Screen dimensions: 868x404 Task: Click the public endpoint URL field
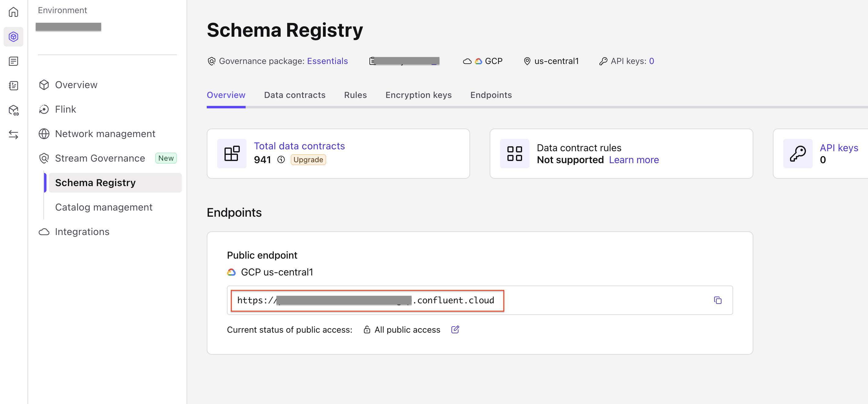480,301
